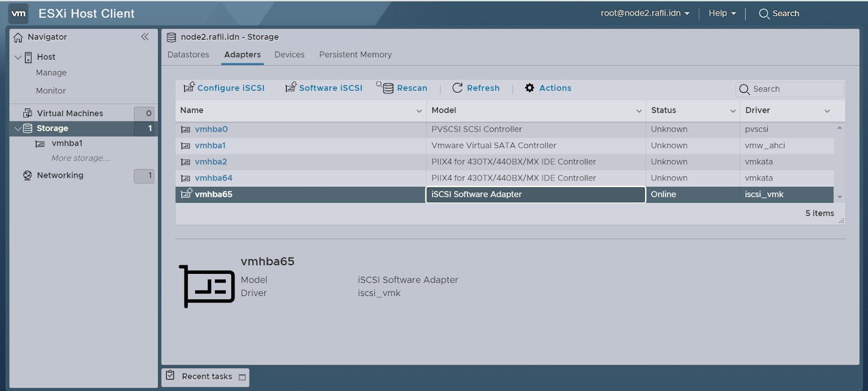Open the Status column dropdown arrow
The image size is (868, 391).
733,111
